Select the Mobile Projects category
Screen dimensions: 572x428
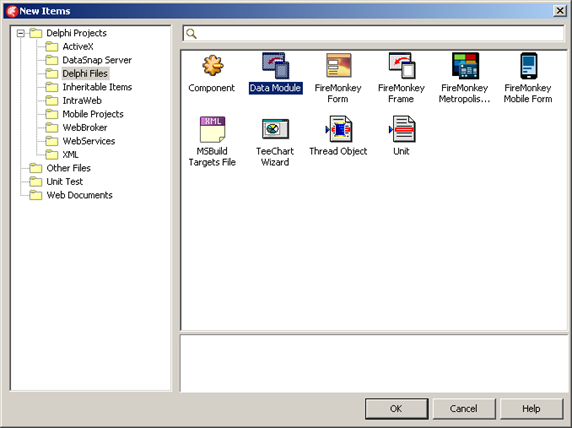pos(93,114)
